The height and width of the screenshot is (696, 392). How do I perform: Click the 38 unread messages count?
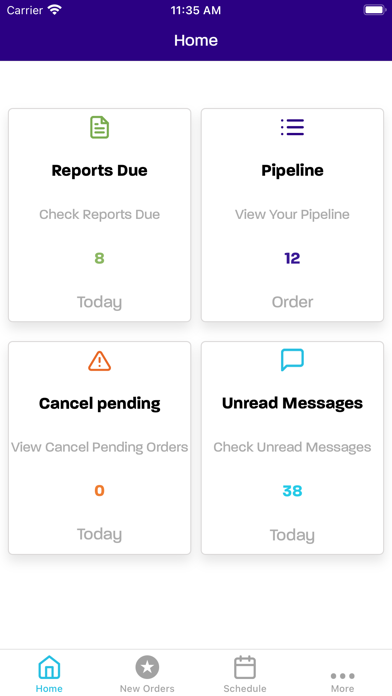(x=292, y=491)
